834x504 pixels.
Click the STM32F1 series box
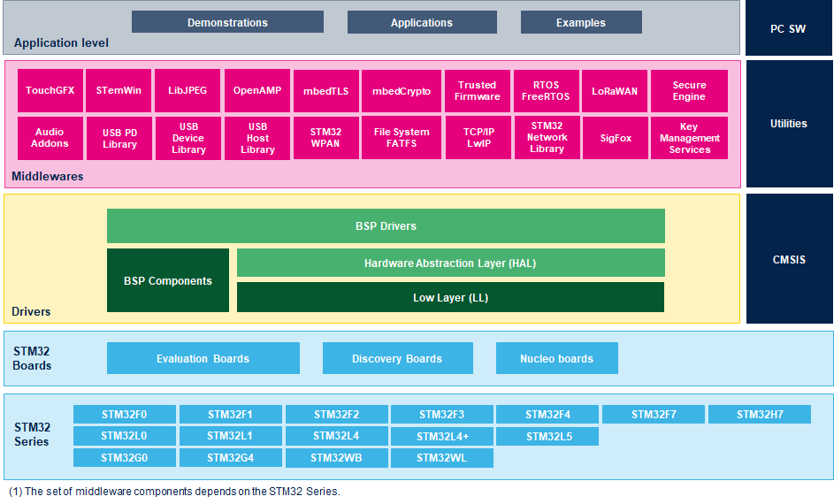click(230, 414)
